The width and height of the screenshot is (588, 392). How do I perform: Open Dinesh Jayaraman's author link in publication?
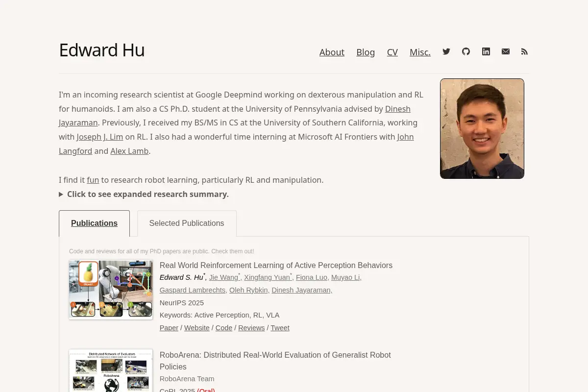301,290
